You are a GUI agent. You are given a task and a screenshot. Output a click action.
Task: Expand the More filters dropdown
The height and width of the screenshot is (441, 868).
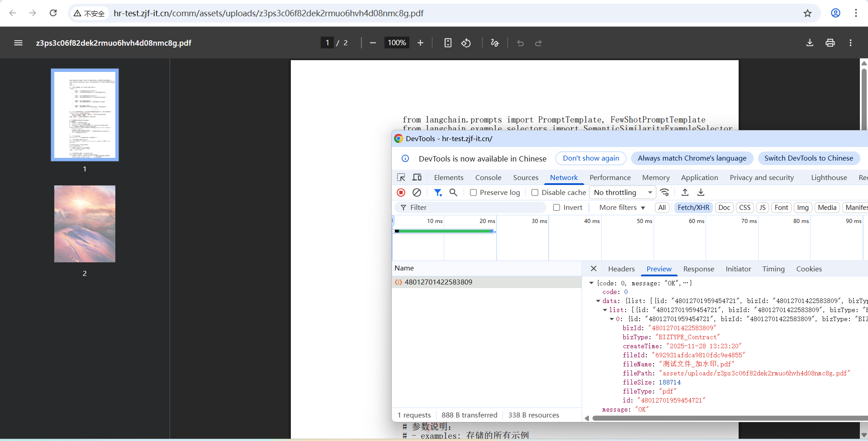622,208
